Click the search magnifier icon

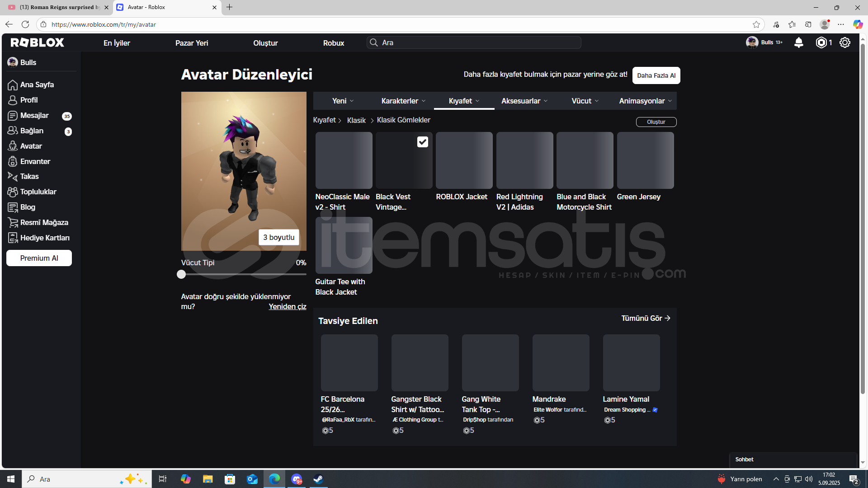click(374, 42)
